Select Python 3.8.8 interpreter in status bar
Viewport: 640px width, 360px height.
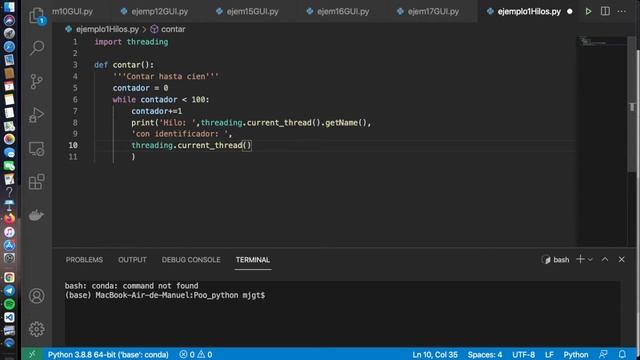pos(108,354)
